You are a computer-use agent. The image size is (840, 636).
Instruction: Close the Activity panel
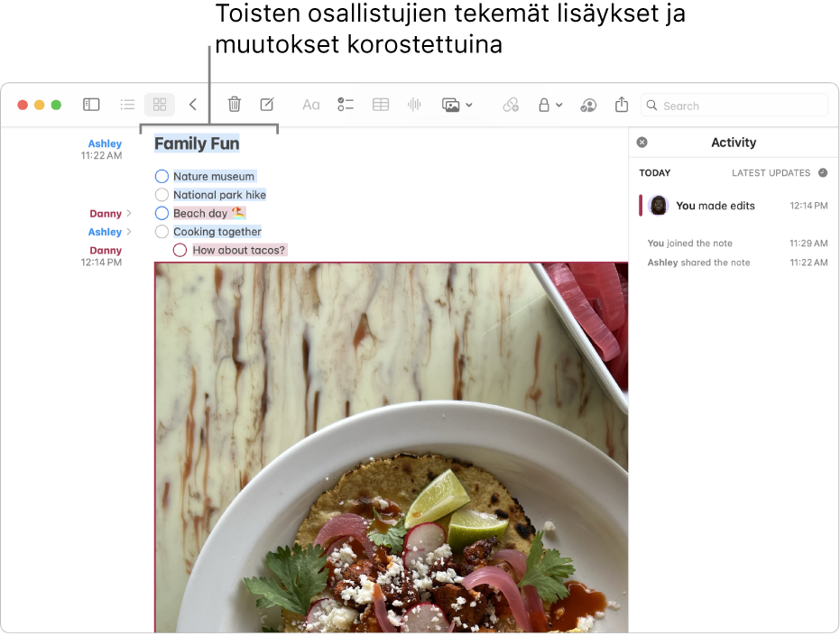click(642, 142)
